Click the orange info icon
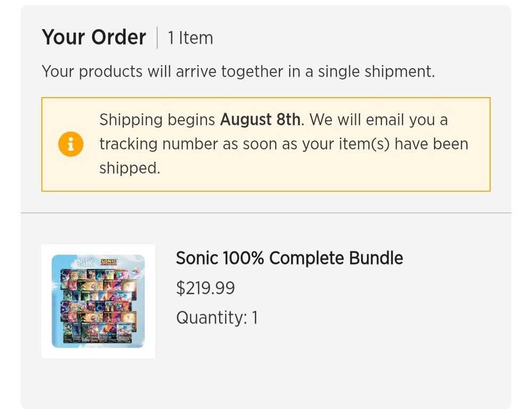 [x=71, y=144]
